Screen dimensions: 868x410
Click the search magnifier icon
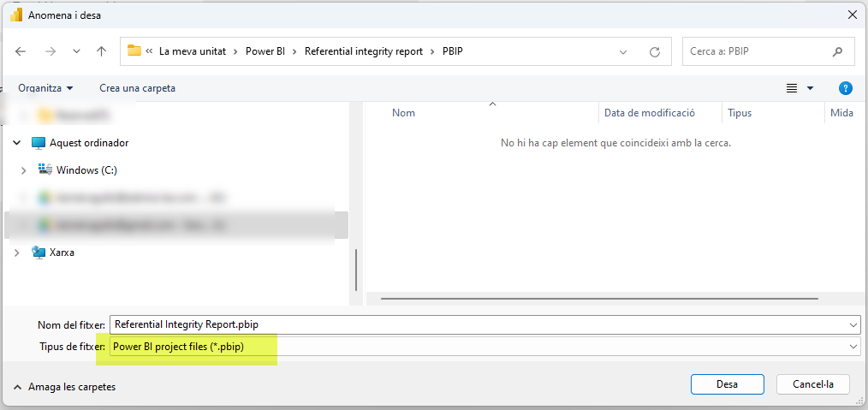point(837,51)
